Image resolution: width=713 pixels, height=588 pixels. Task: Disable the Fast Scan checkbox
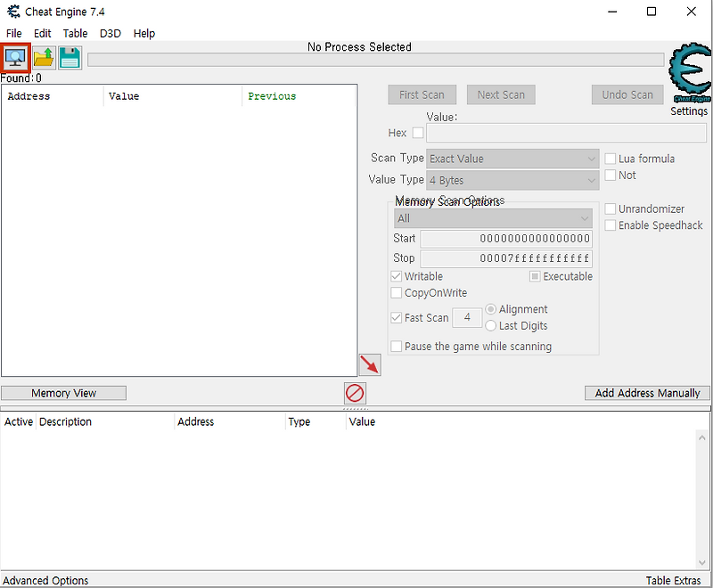pos(396,317)
